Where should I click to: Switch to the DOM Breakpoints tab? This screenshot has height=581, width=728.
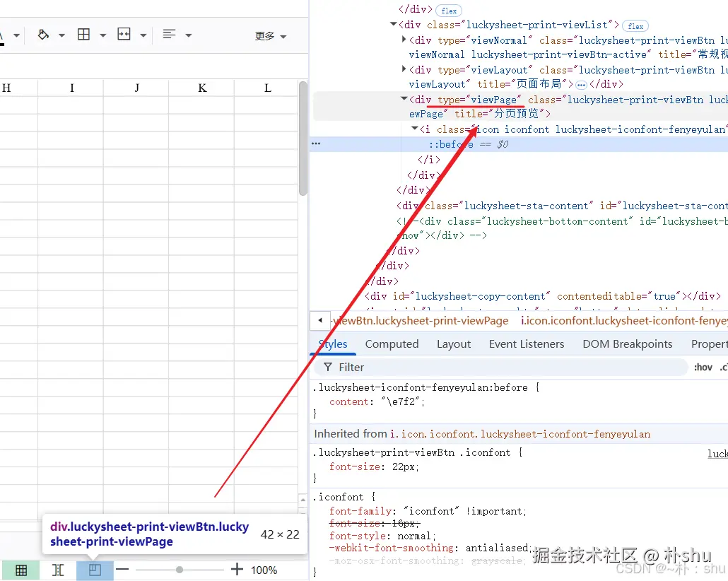pyautogui.click(x=627, y=344)
